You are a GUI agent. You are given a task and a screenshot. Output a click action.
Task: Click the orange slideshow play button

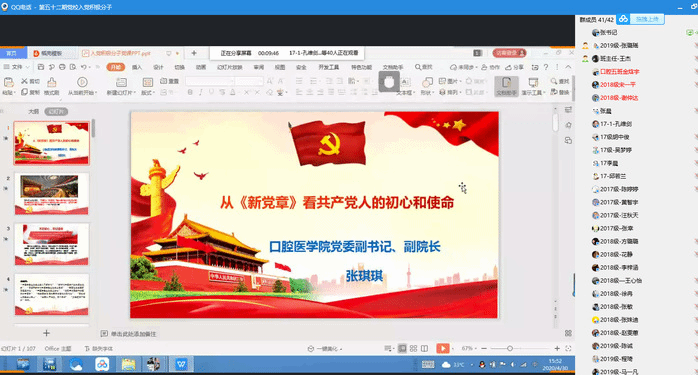[442, 348]
